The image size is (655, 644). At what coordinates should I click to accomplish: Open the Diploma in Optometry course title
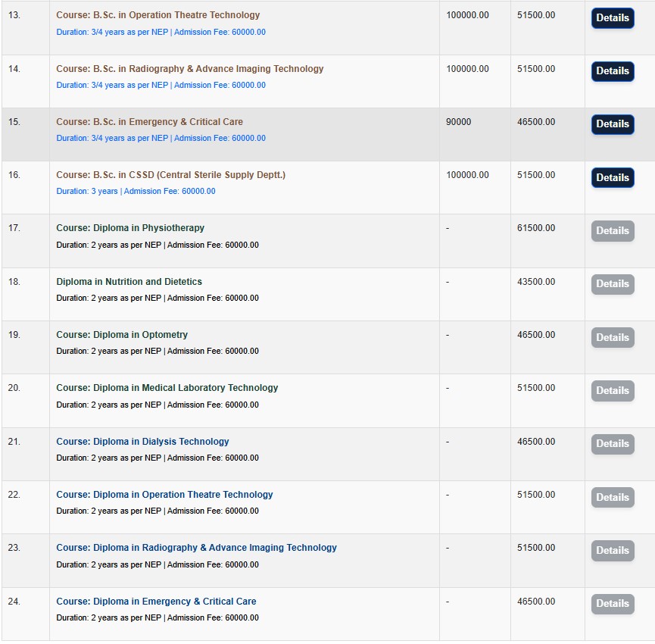click(x=122, y=335)
